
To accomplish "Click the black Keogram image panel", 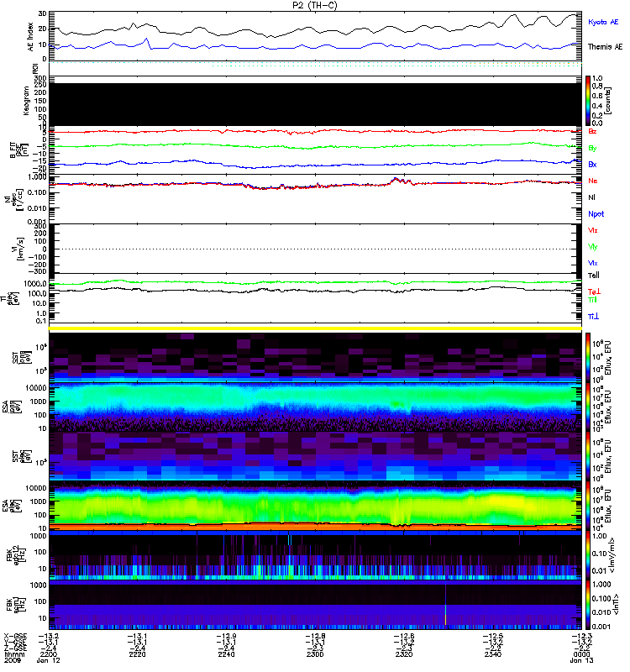I will (x=315, y=104).
